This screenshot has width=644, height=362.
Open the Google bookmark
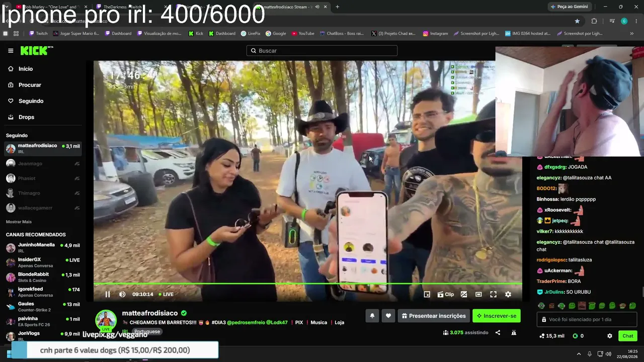[276, 34]
